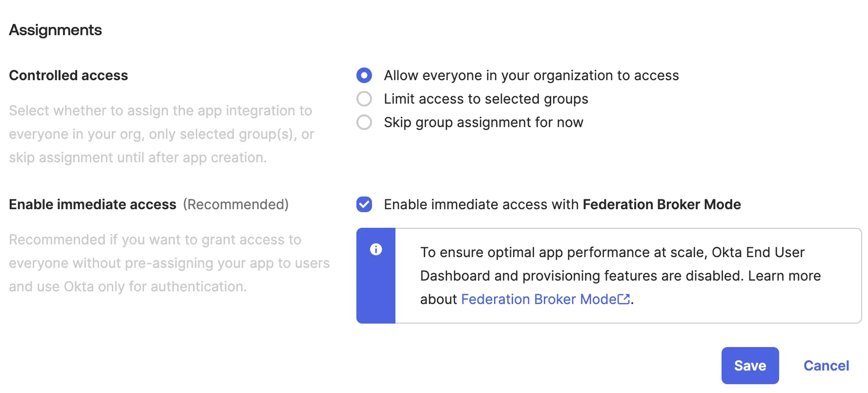Click the text 'Federation Broker Mode' in checkbox label
868x393 pixels.
pos(661,204)
